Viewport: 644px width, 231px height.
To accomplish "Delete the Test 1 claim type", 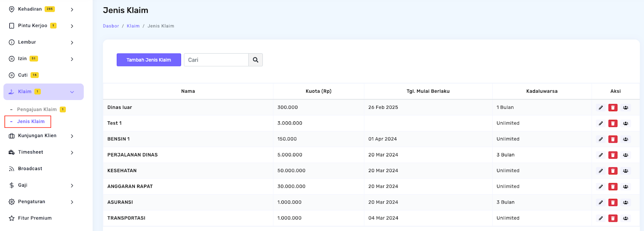I will pos(613,123).
